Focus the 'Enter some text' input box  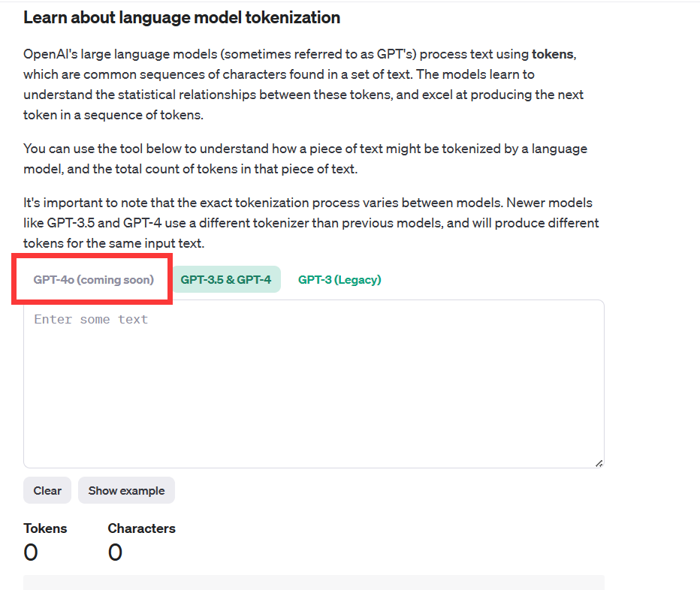[314, 384]
